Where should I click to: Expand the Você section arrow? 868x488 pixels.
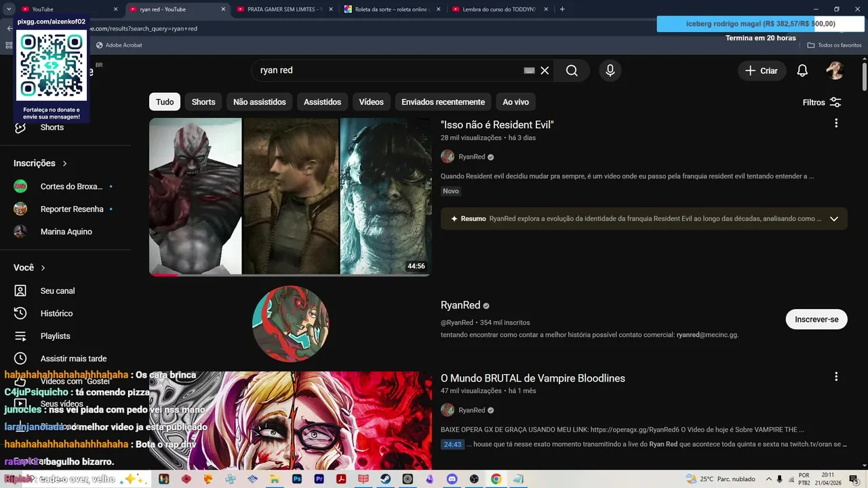[43, 268]
